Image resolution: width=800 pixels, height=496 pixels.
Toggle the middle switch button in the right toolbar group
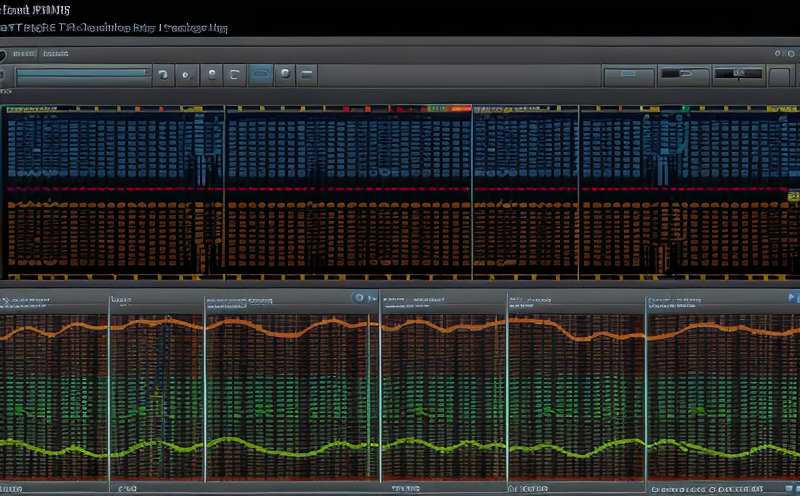coord(684,75)
